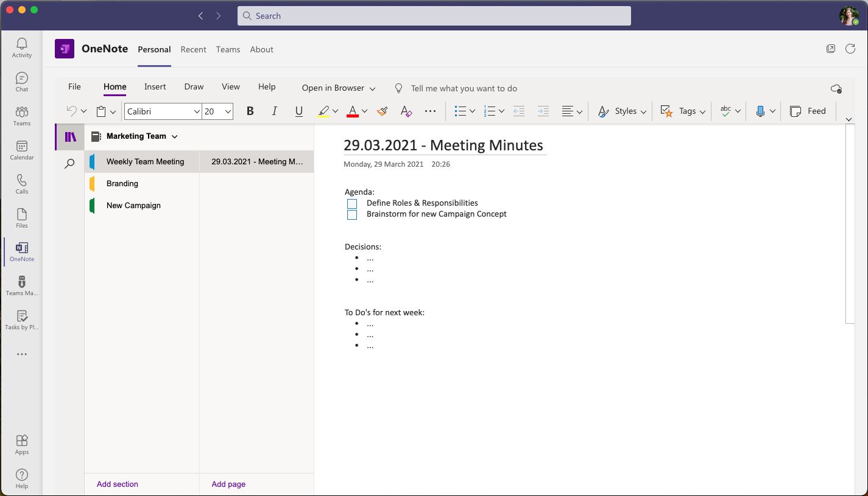This screenshot has width=868, height=496.
Task: Collapse the ribbon with chevron
Action: [849, 120]
